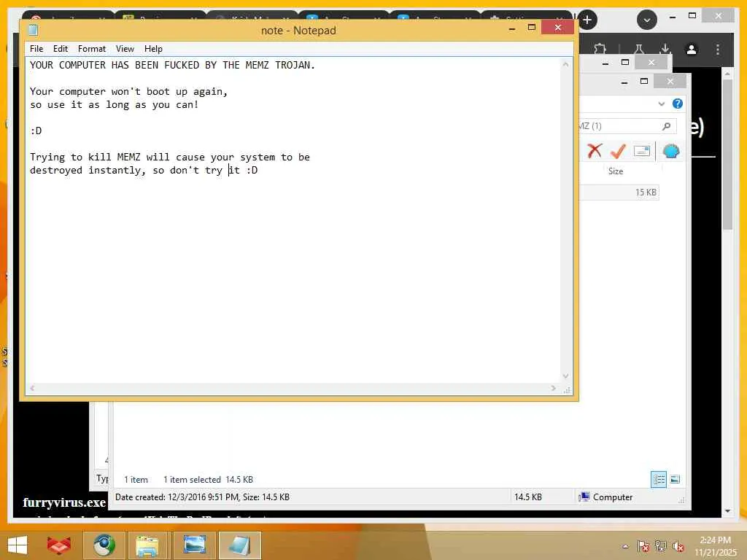Open the red fox app in taskbar

pos(58,545)
